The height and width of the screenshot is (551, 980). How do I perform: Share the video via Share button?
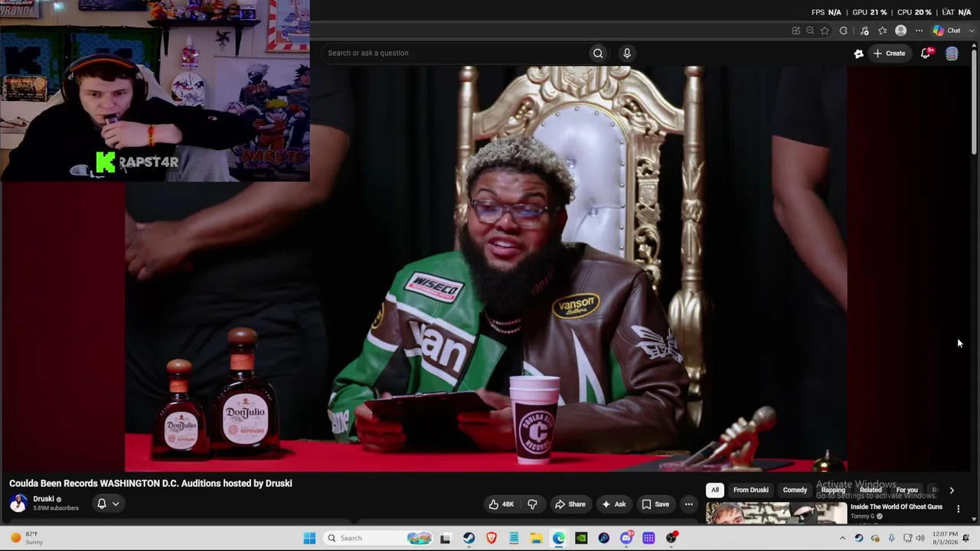570,504
